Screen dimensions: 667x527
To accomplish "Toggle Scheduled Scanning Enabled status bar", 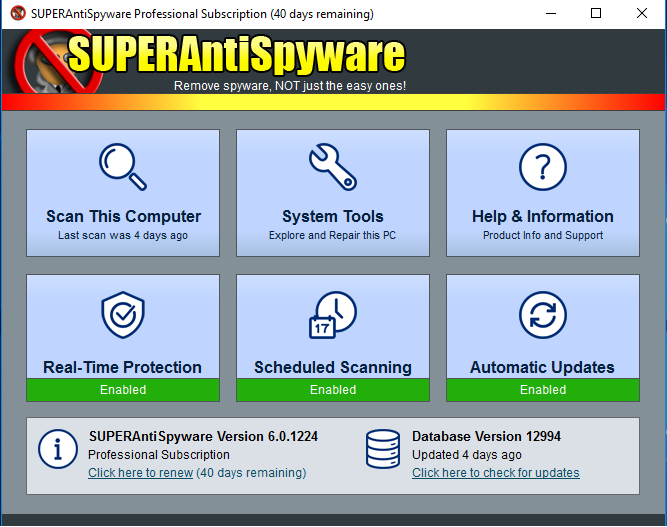I will click(x=333, y=390).
